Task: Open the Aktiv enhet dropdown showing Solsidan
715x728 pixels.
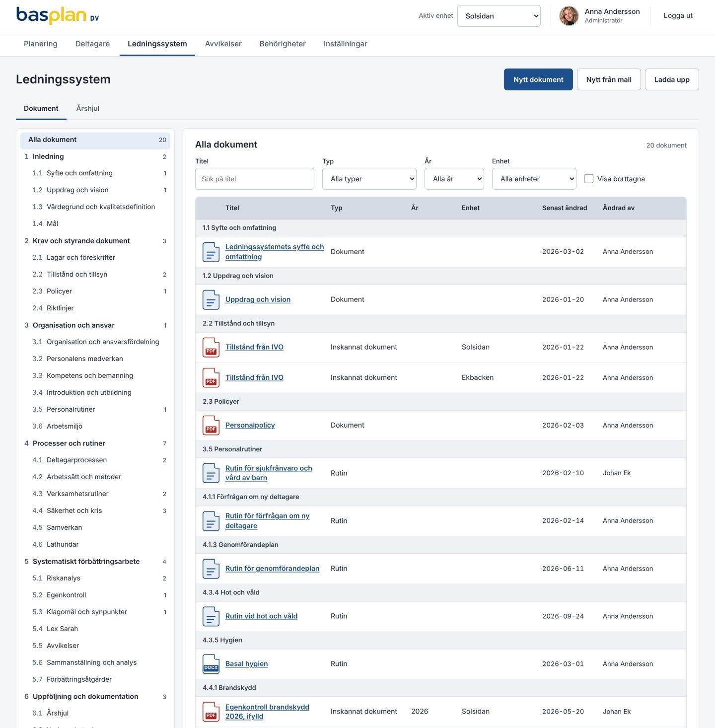Action: click(499, 16)
